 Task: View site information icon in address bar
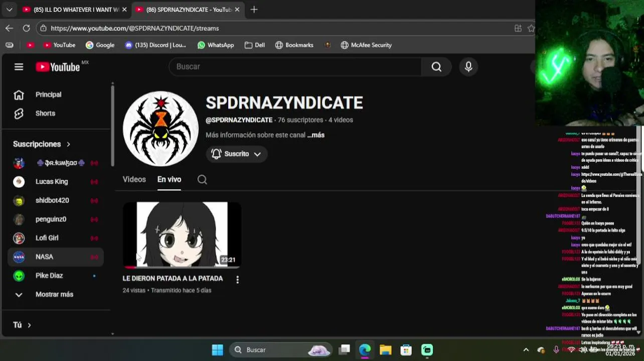43,28
